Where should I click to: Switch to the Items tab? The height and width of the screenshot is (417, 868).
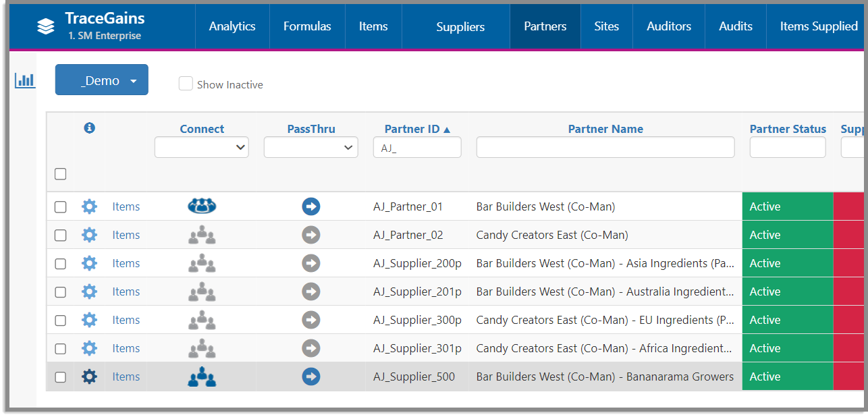click(373, 26)
